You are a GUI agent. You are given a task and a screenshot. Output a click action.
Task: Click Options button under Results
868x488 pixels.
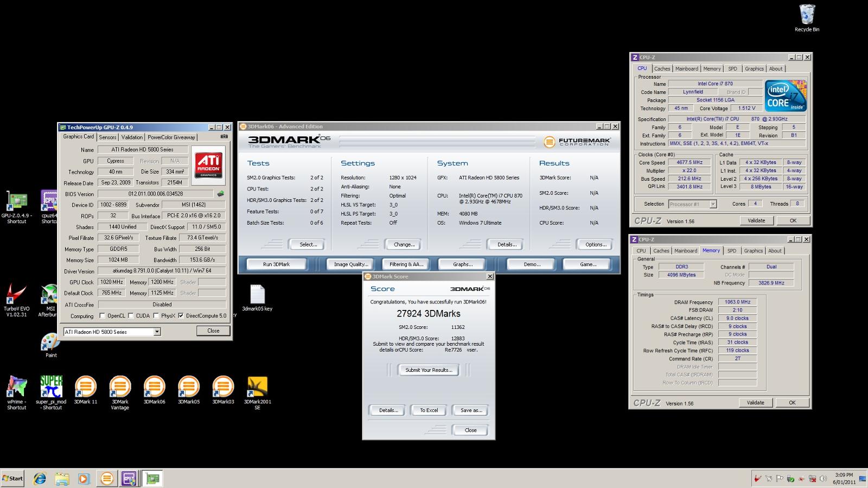(x=596, y=245)
